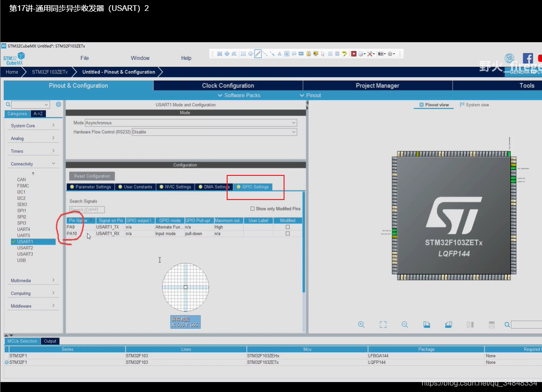Click the red record square icon
The image size is (542, 392).
click(354, 54)
